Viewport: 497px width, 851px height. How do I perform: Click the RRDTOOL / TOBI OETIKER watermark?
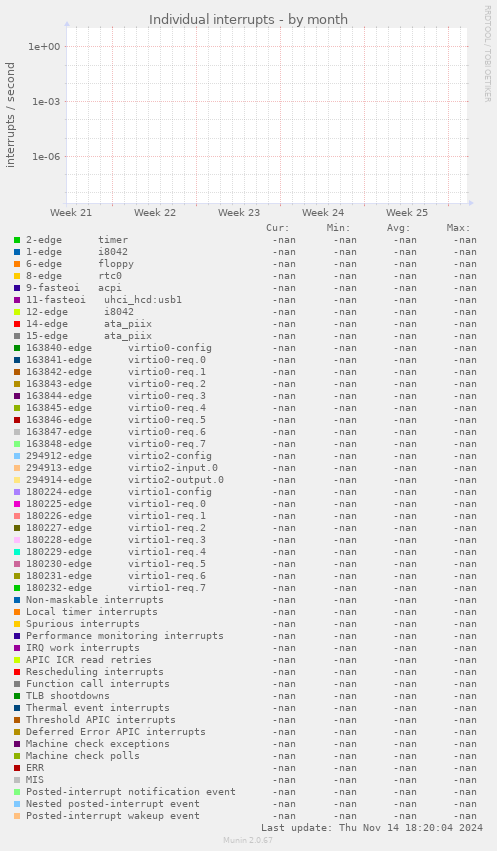click(487, 54)
